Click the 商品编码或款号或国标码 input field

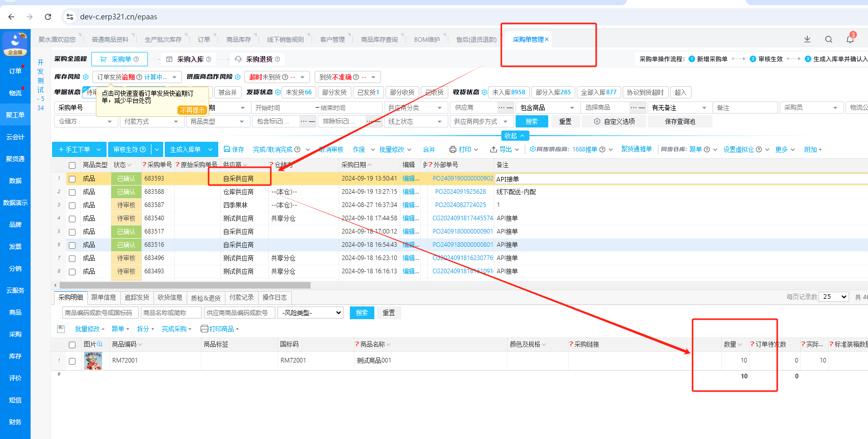101,313
